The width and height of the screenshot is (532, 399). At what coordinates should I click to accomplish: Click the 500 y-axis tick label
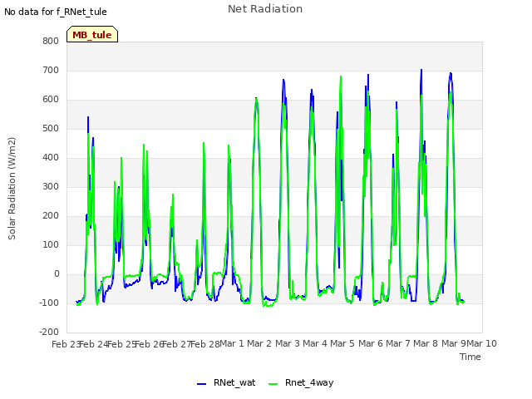[x=51, y=129]
